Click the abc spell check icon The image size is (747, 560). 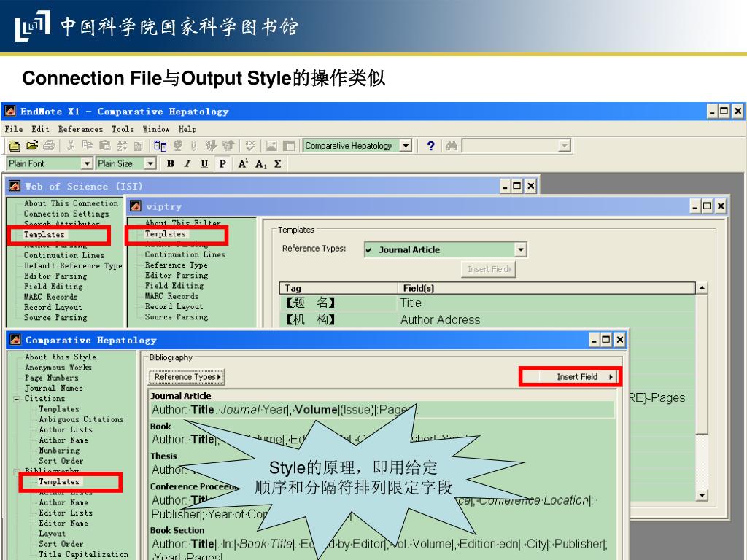point(250,145)
